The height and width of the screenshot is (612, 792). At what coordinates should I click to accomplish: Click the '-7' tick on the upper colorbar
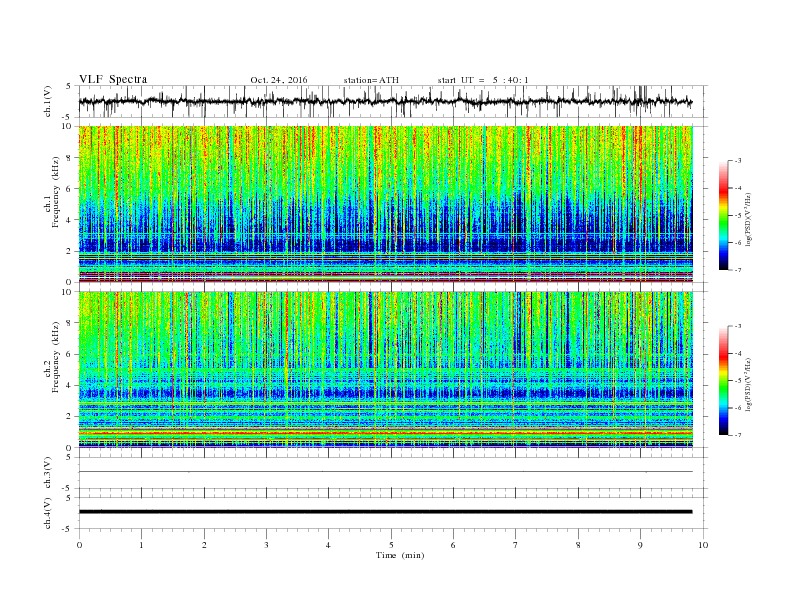[737, 270]
